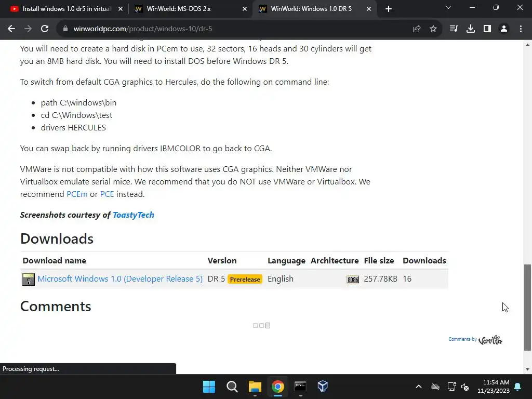Click the 8086 architecture icon

point(353,280)
